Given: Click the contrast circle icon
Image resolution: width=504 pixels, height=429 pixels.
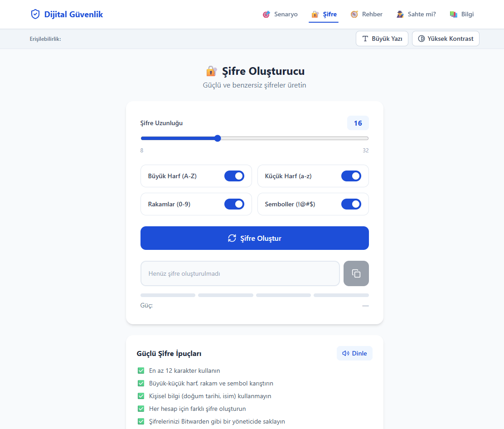Looking at the screenshot, I should point(421,39).
